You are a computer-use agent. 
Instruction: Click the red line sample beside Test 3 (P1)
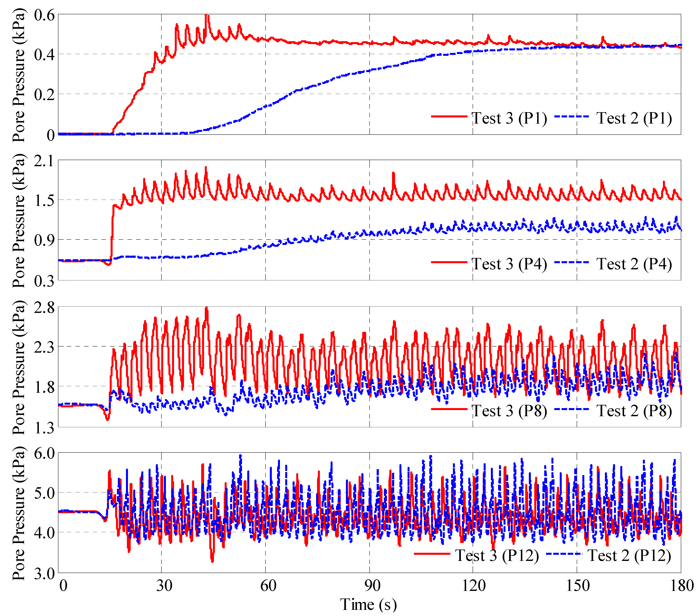click(x=449, y=116)
